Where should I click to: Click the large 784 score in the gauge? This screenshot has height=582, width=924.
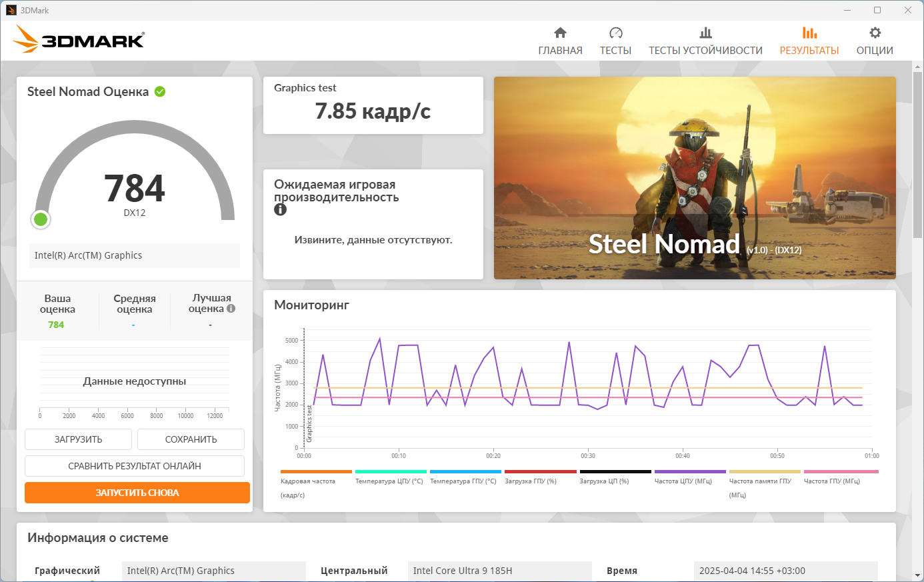[135, 188]
